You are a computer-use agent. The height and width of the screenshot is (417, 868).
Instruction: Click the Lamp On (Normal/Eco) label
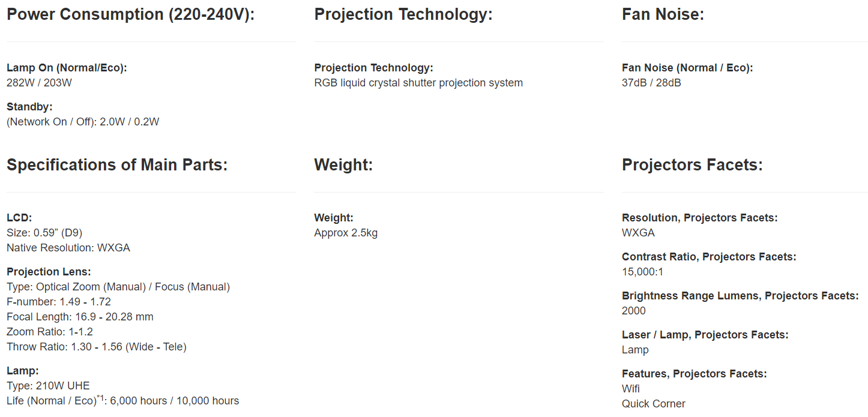coord(67,68)
